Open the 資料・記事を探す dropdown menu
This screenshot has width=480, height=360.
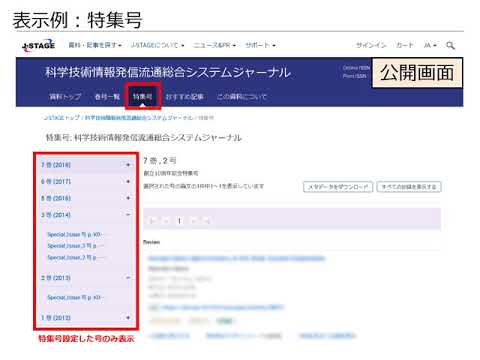[95, 45]
